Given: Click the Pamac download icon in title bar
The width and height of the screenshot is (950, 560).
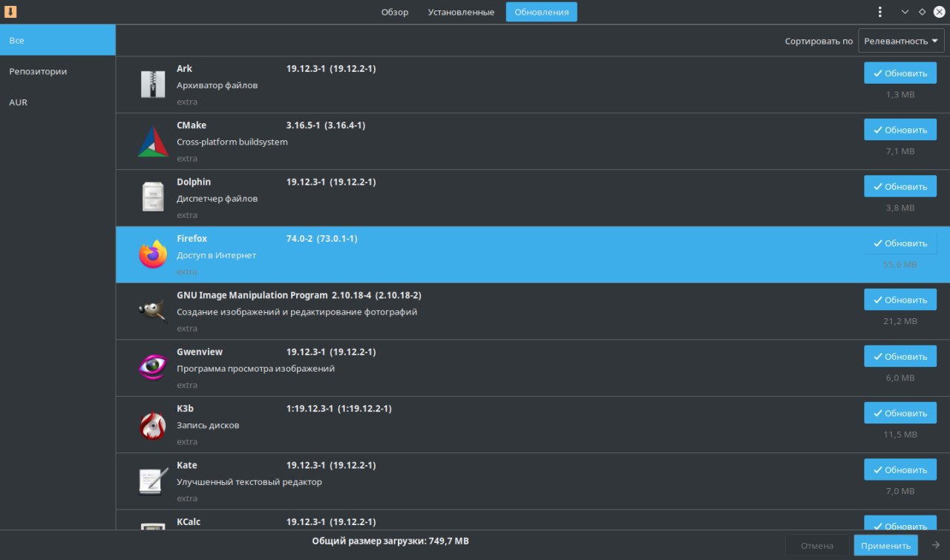Looking at the screenshot, I should pyautogui.click(x=10, y=12).
